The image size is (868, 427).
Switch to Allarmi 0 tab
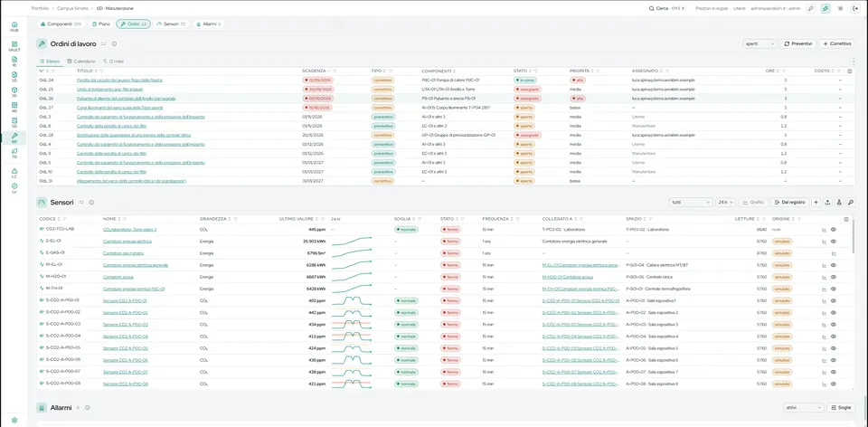[209, 24]
